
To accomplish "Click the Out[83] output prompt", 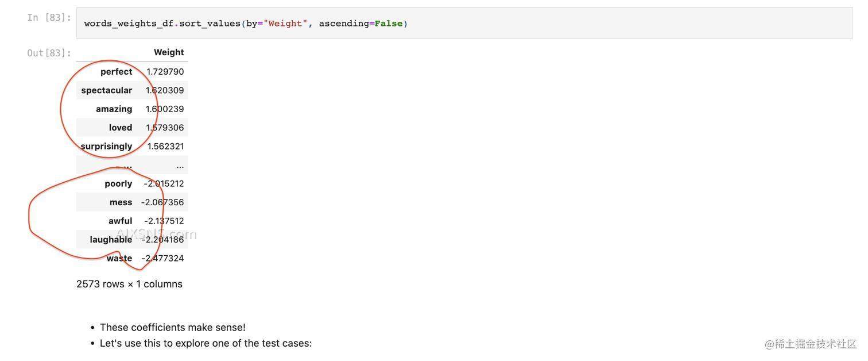I will [x=49, y=53].
